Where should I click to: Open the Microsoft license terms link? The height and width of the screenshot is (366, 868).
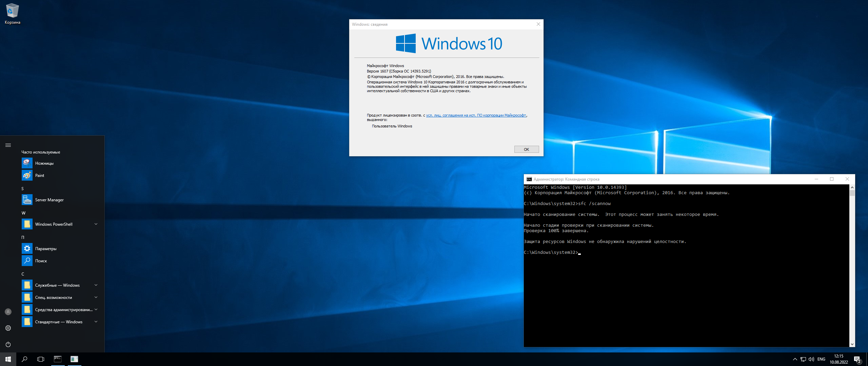coord(476,116)
